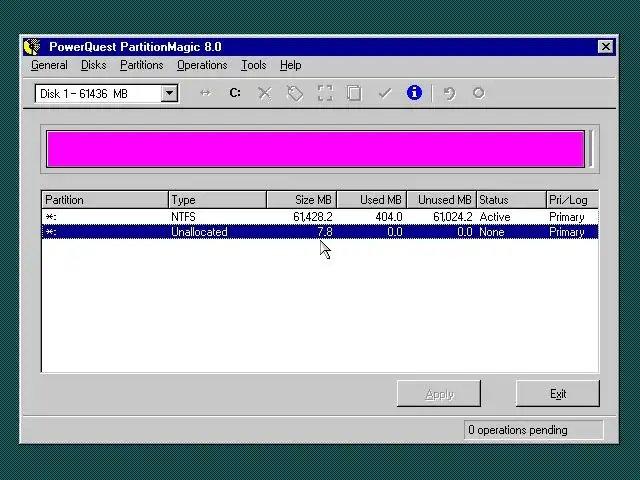Click Primary in the Unallocated row
Image resolution: width=640 pixels, height=480 pixels.
click(x=567, y=232)
